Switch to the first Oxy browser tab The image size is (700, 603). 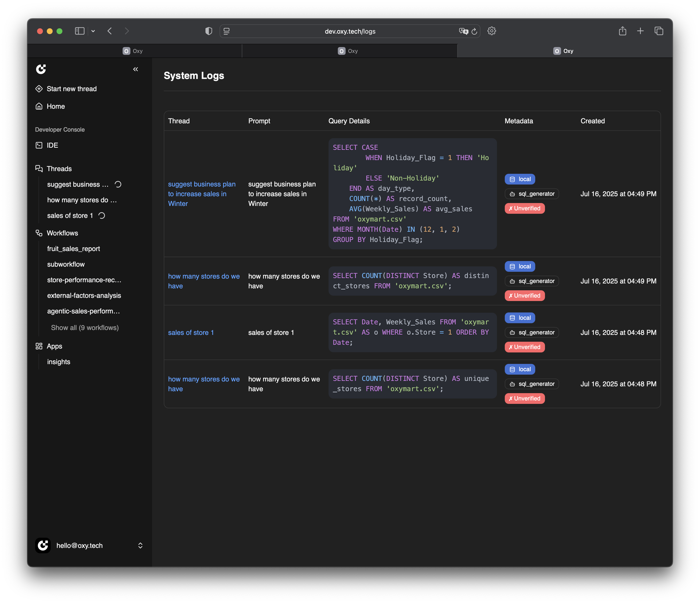point(135,51)
